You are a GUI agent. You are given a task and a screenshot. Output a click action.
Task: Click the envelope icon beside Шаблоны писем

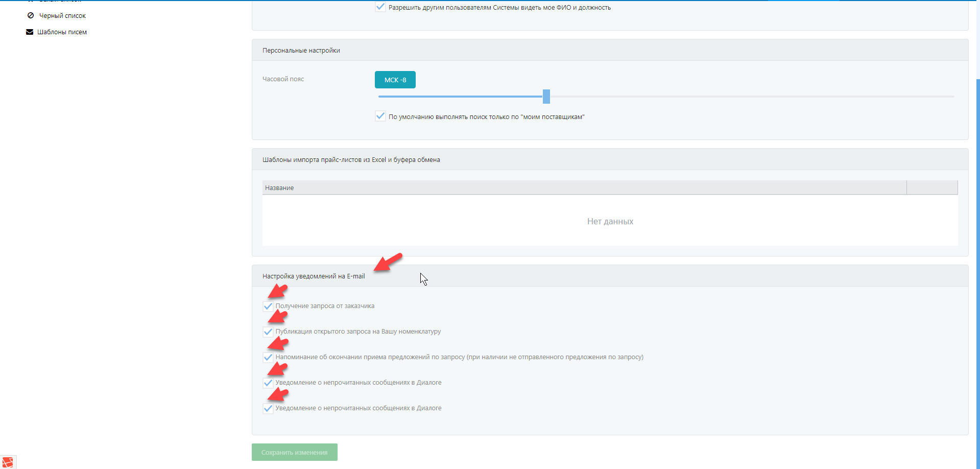tap(30, 32)
